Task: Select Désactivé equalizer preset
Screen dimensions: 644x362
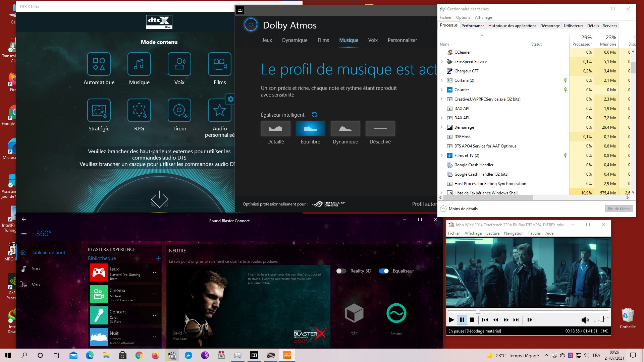Action: (380, 129)
